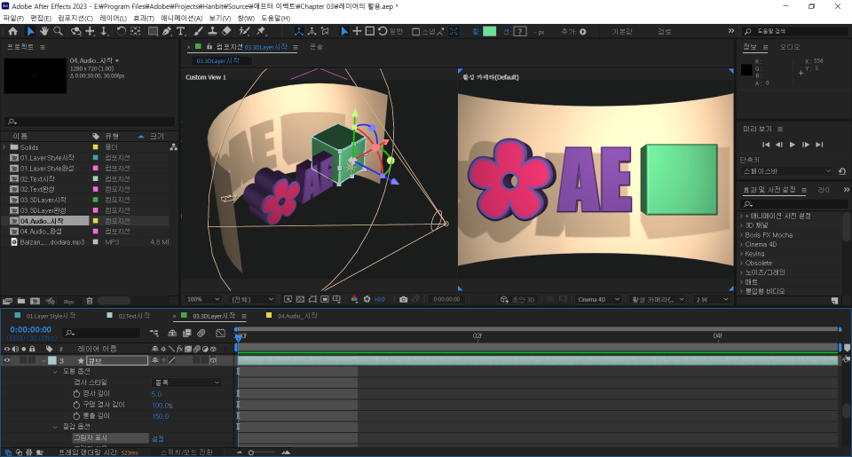852x457 pixels.
Task: Select the Eraser tool
Action: [227, 32]
